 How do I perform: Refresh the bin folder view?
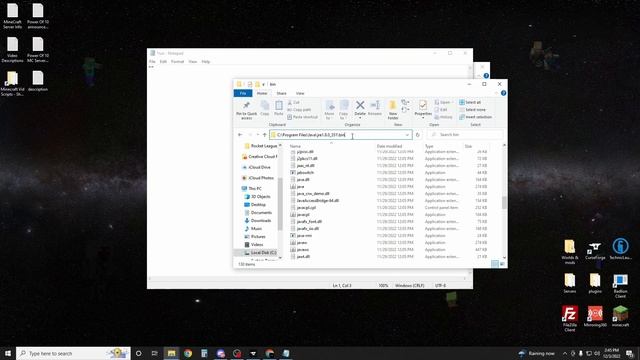pos(418,135)
